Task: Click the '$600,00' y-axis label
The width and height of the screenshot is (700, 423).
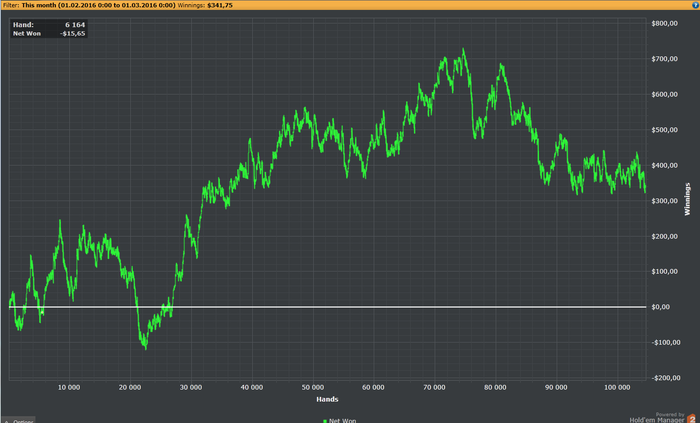Action: click(665, 94)
